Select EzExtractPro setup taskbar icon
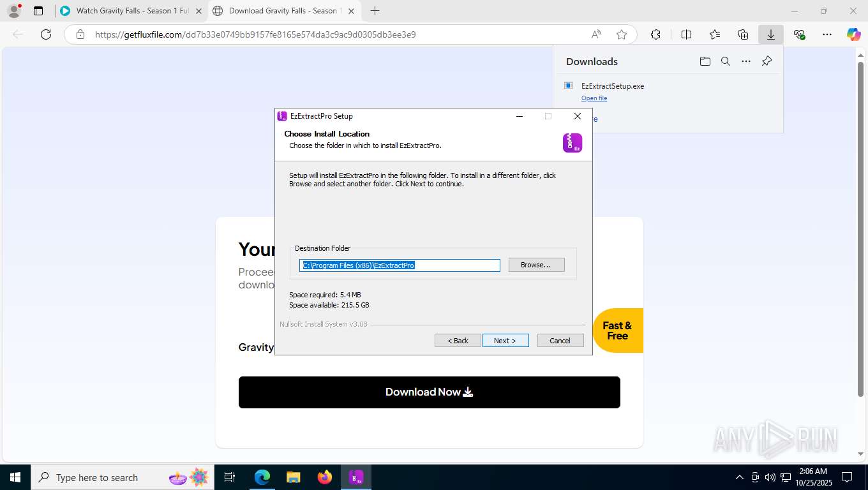This screenshot has width=868, height=490. coord(356,477)
